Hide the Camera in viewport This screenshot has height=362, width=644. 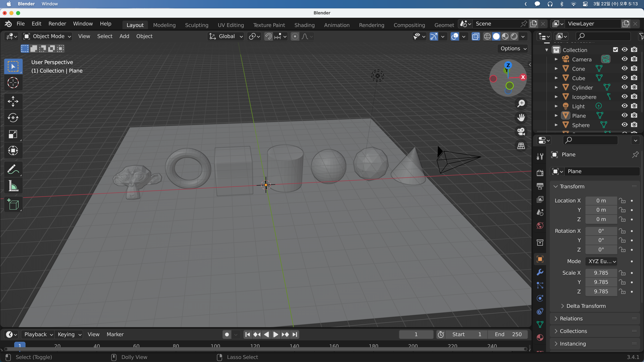(x=625, y=59)
